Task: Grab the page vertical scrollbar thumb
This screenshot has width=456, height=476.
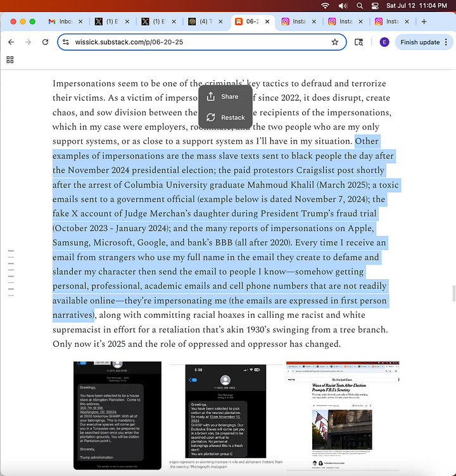Action: click(454, 294)
